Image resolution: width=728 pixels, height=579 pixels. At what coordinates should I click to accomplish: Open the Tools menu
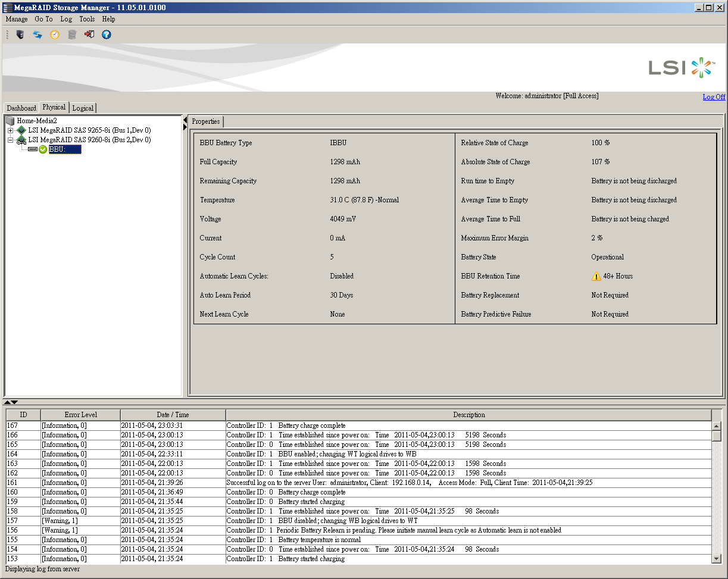click(87, 19)
